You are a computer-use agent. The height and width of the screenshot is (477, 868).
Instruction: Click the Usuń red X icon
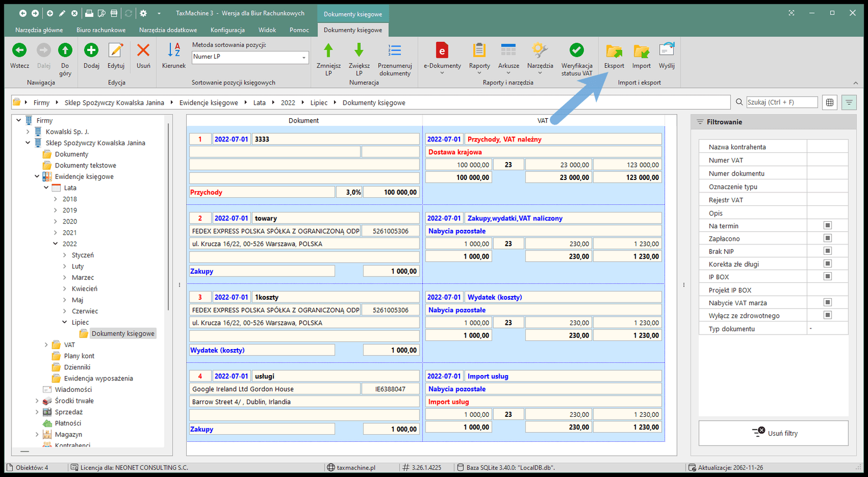point(143,51)
